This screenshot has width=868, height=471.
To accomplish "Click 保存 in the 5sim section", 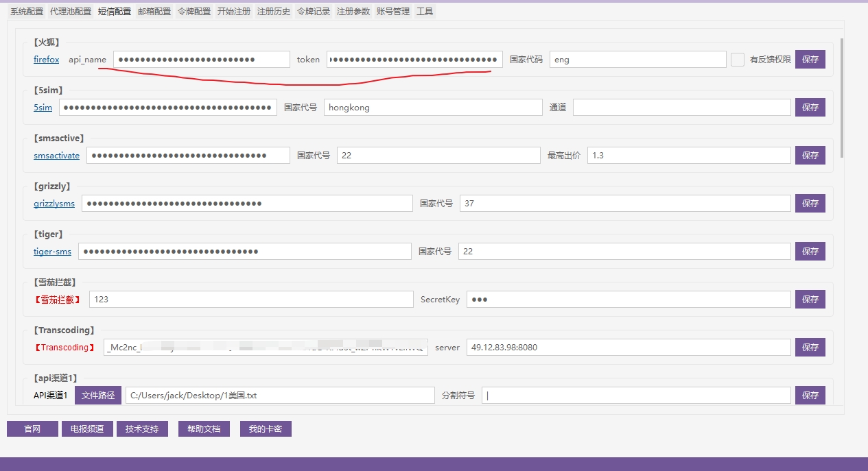I will point(810,108).
